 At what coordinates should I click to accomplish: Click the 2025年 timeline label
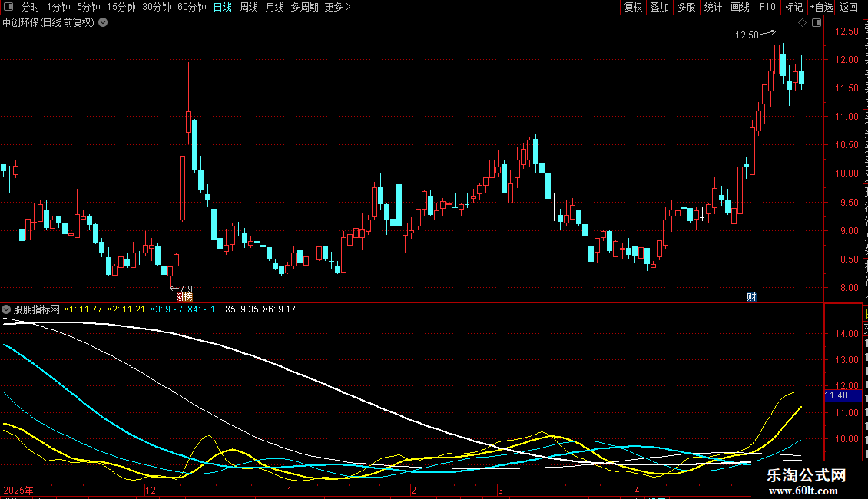(x=18, y=490)
